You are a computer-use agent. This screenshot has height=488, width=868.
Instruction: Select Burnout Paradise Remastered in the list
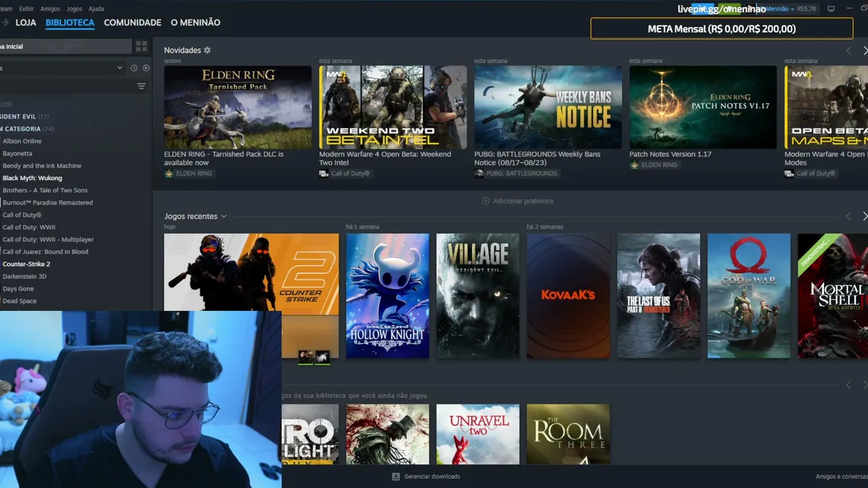point(47,203)
